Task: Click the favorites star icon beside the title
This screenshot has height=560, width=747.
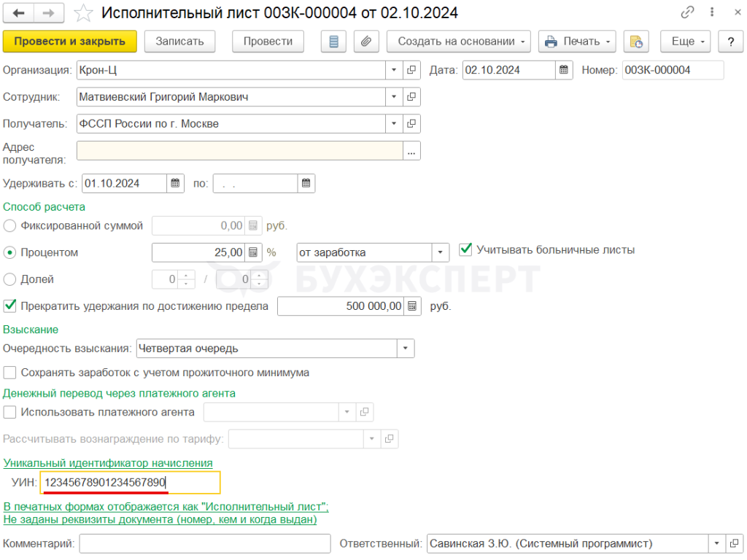Action: [x=84, y=13]
